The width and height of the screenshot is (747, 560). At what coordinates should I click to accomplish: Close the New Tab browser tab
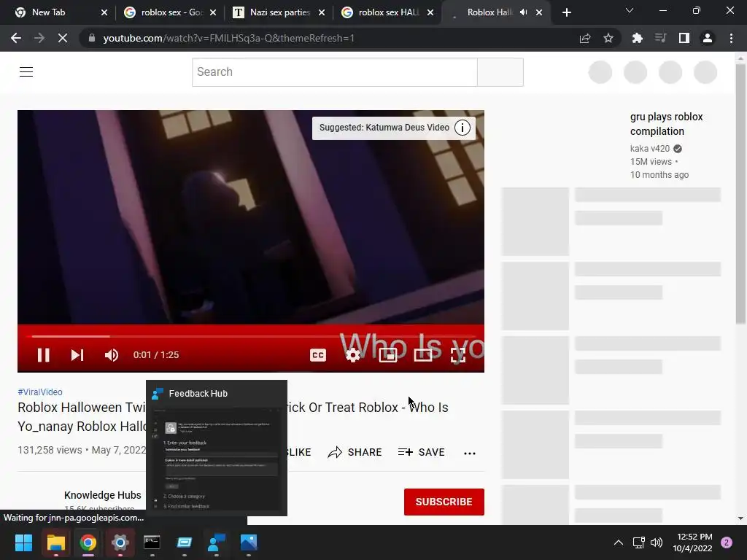pos(104,13)
